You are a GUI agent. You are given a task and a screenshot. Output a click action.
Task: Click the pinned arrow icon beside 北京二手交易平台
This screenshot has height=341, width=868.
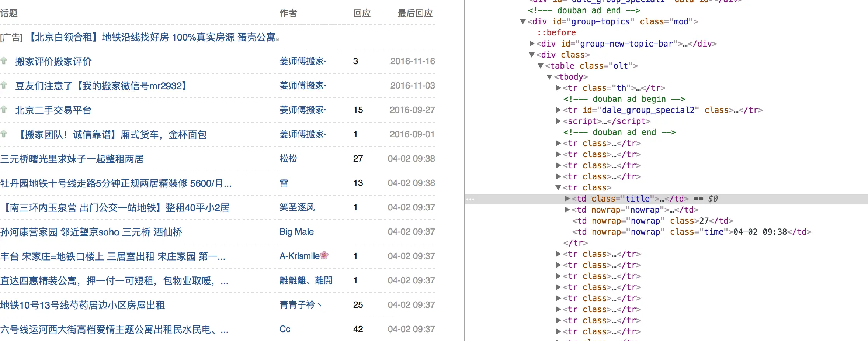(x=4, y=109)
